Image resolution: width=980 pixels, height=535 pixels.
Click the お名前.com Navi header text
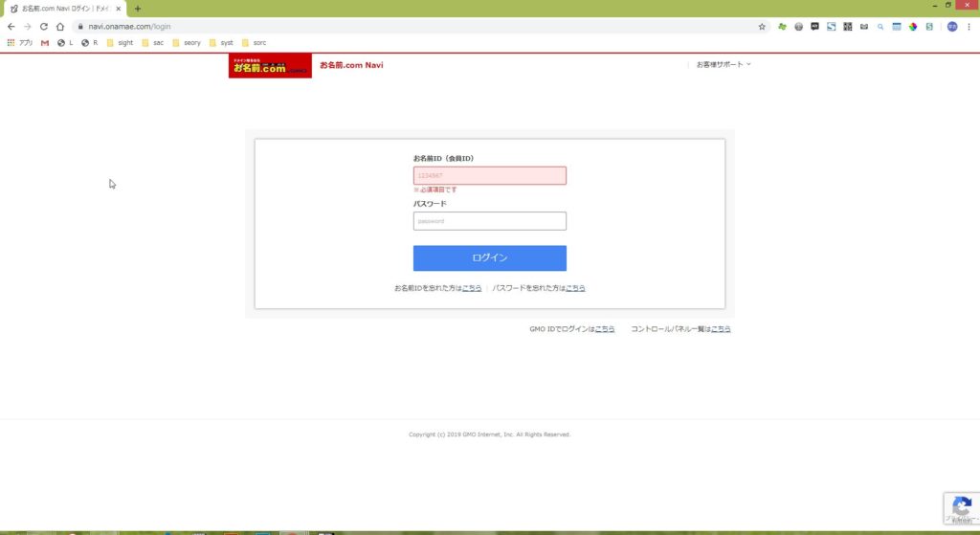click(351, 65)
